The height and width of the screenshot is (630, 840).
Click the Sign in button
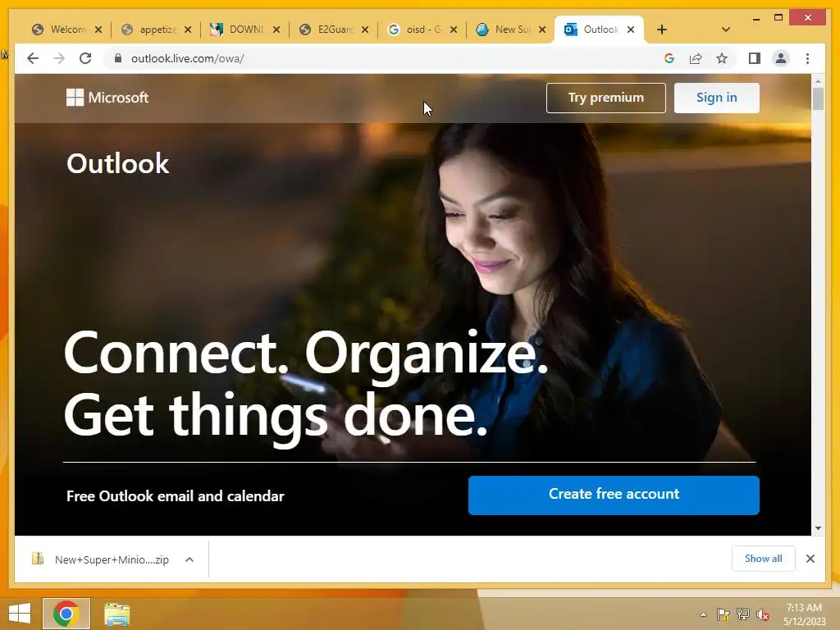716,98
